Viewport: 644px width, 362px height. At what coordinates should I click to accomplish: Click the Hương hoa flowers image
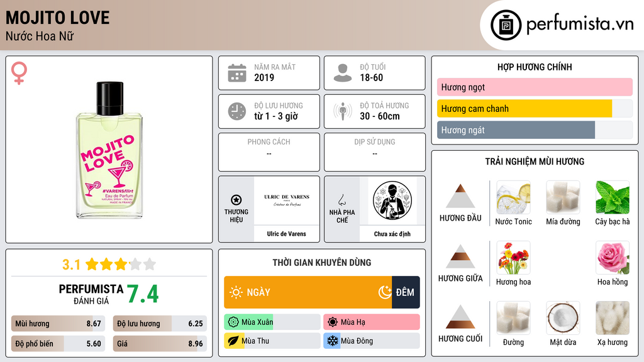point(513,258)
